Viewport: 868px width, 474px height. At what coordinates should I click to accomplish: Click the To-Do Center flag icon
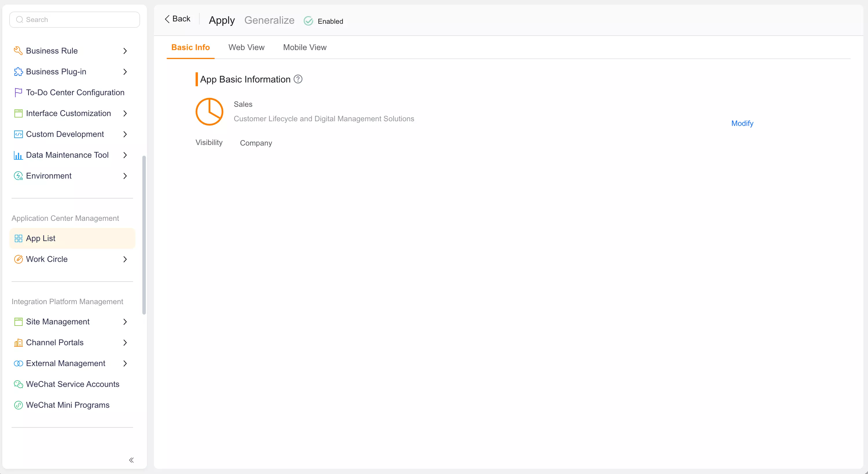[18, 92]
